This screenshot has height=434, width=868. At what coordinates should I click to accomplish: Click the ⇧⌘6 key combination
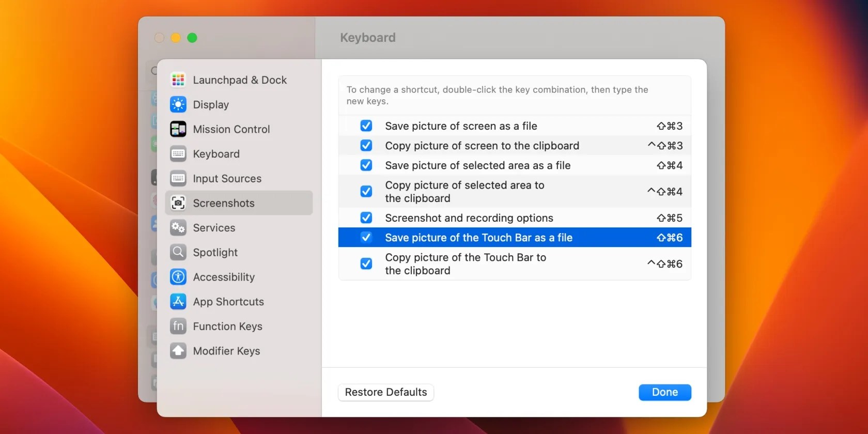click(x=670, y=238)
